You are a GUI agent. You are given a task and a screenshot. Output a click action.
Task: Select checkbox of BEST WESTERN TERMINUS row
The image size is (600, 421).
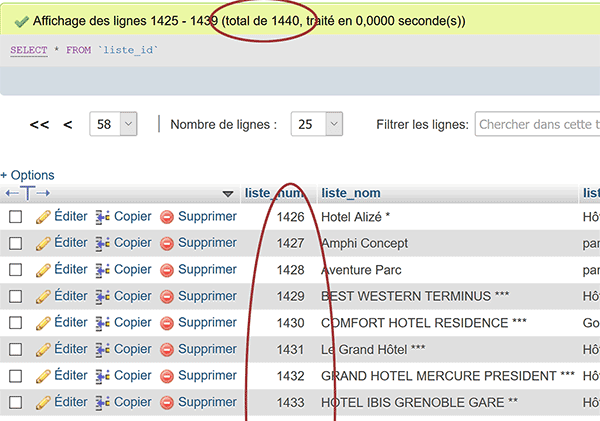point(15,296)
